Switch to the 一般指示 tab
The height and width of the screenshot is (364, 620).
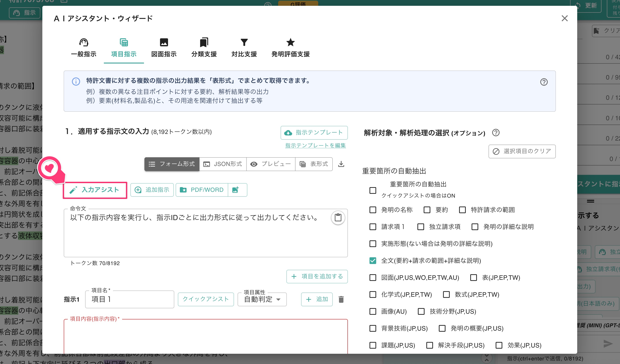(x=84, y=48)
